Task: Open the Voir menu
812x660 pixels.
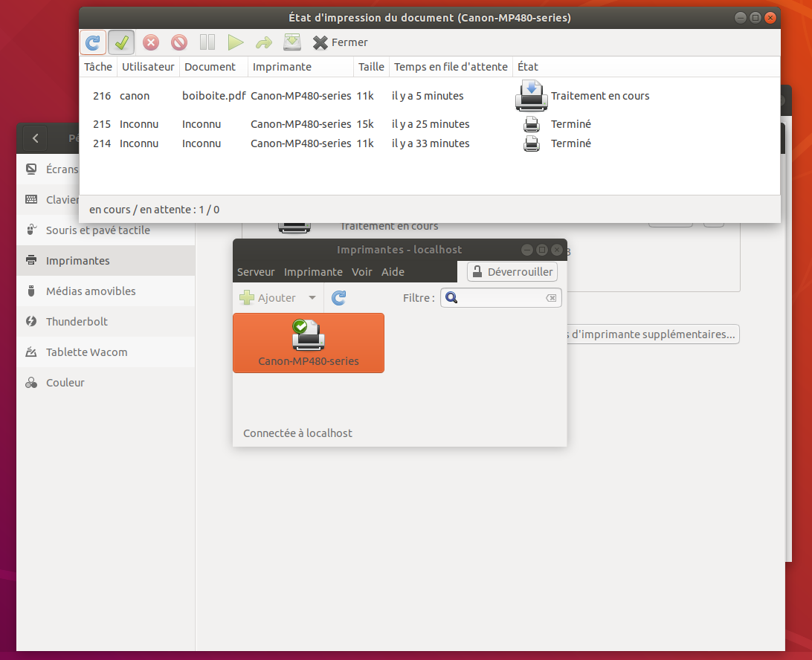Action: click(x=362, y=272)
